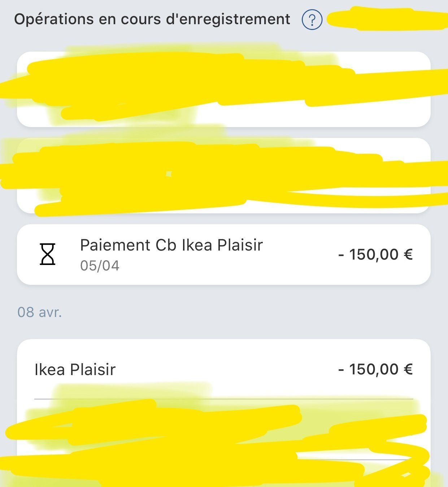Click the divider line beneath Ikea Plaisir

tap(224, 399)
